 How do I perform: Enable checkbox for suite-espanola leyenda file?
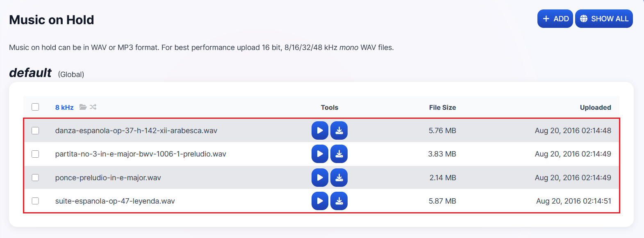[x=35, y=201]
